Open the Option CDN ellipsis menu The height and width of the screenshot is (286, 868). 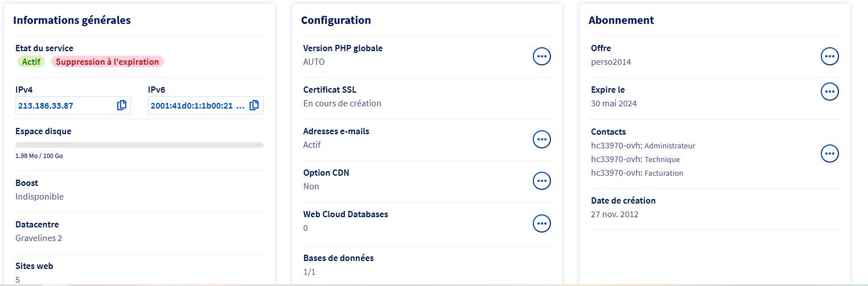point(541,181)
